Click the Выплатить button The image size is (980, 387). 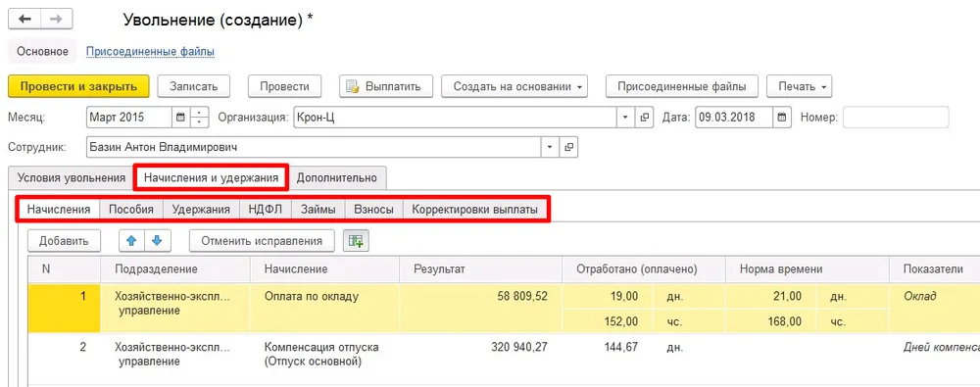(x=386, y=86)
